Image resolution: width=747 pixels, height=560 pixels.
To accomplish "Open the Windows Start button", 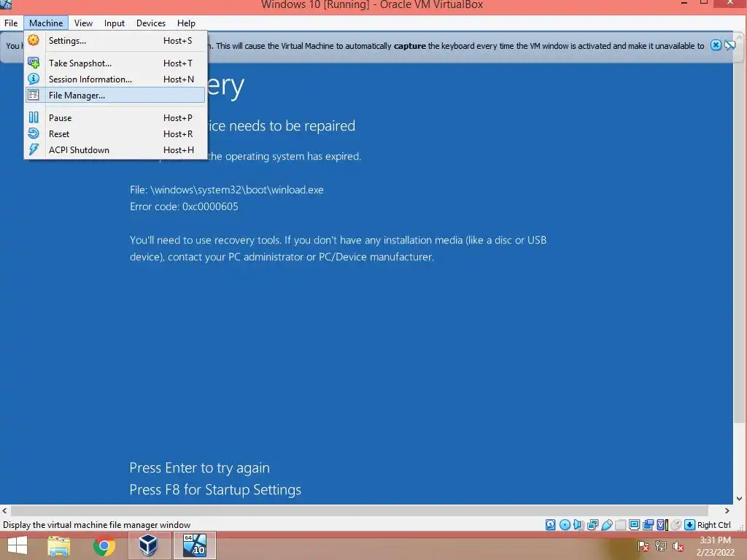I will tap(18, 545).
